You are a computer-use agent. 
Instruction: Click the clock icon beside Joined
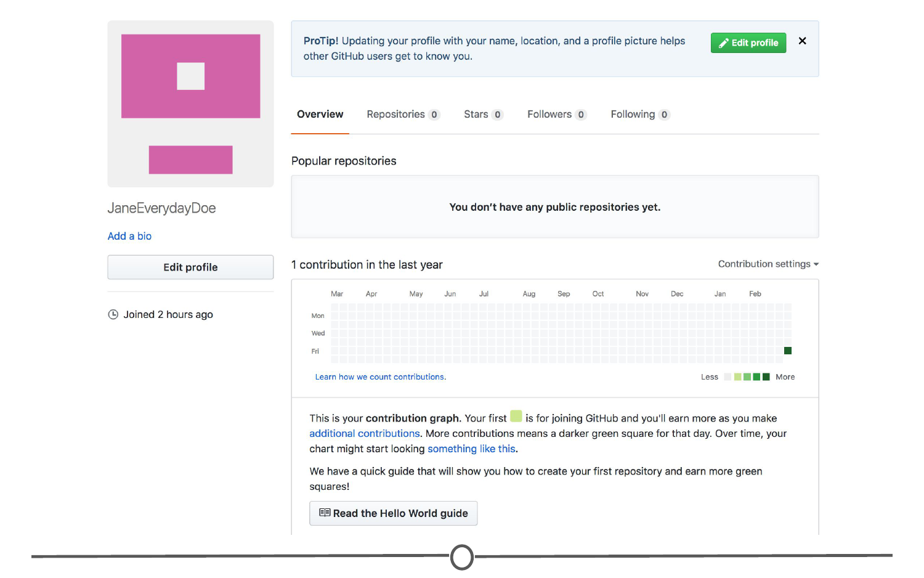coord(113,315)
